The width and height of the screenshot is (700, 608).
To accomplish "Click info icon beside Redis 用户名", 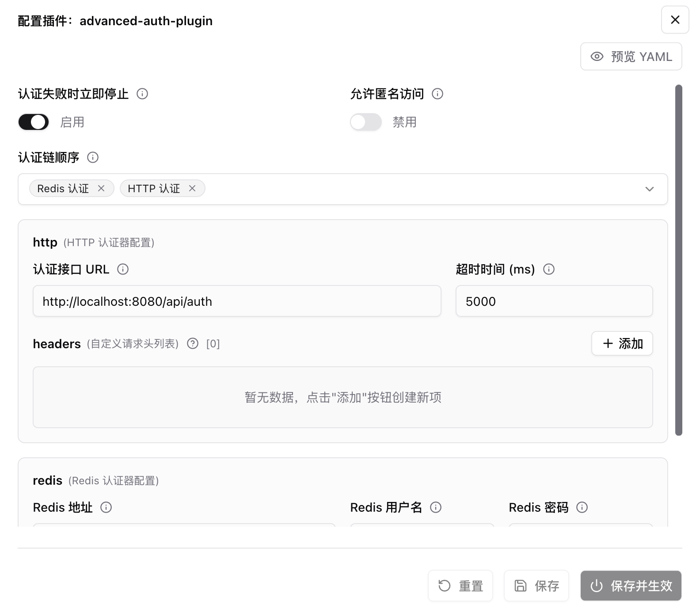I will pyautogui.click(x=436, y=507).
